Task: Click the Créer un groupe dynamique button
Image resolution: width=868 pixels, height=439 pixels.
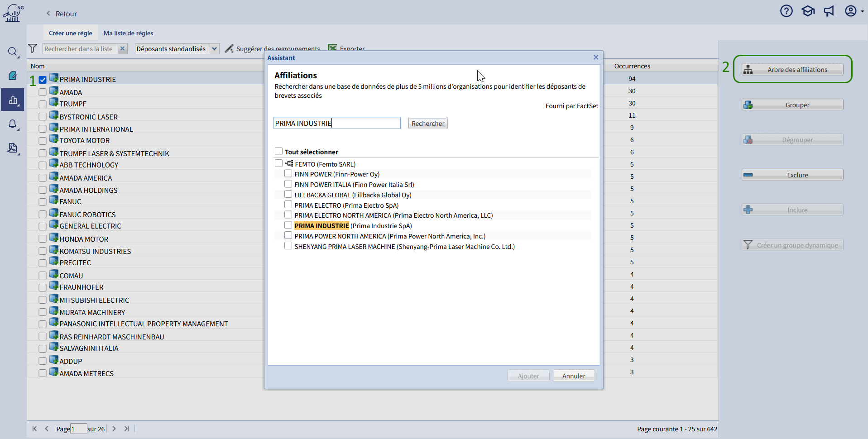Action: tap(792, 245)
